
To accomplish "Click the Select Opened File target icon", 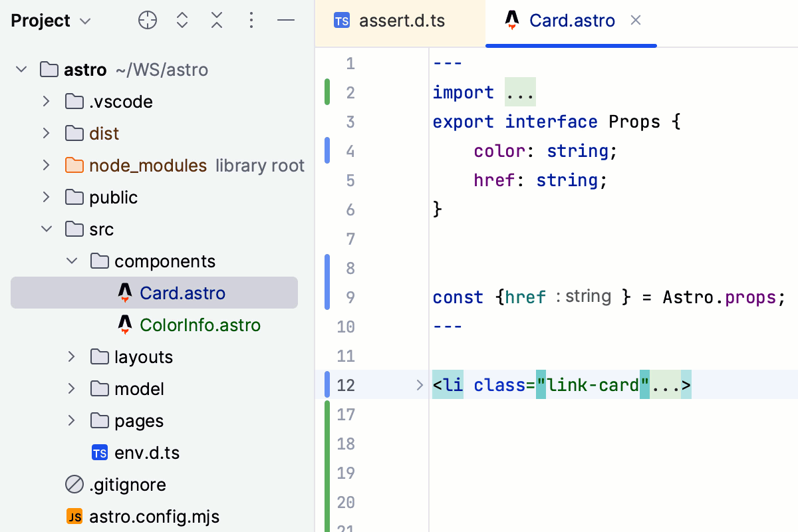I will (148, 21).
